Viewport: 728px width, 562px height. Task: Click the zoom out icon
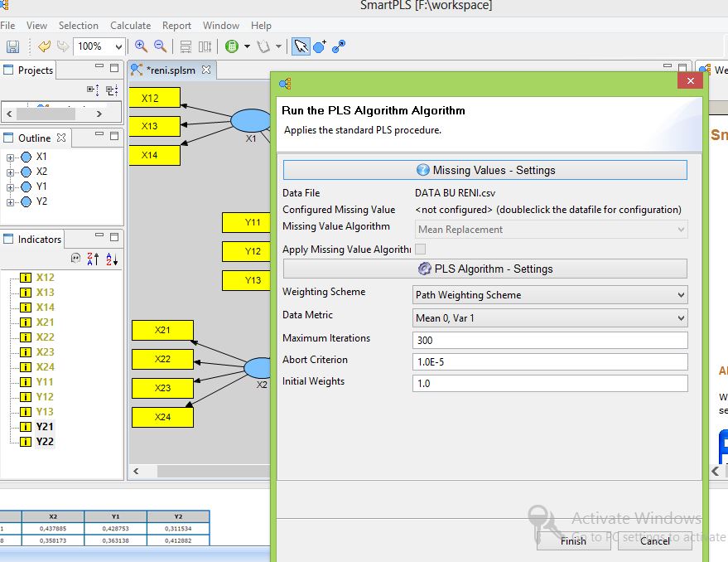pos(160,46)
